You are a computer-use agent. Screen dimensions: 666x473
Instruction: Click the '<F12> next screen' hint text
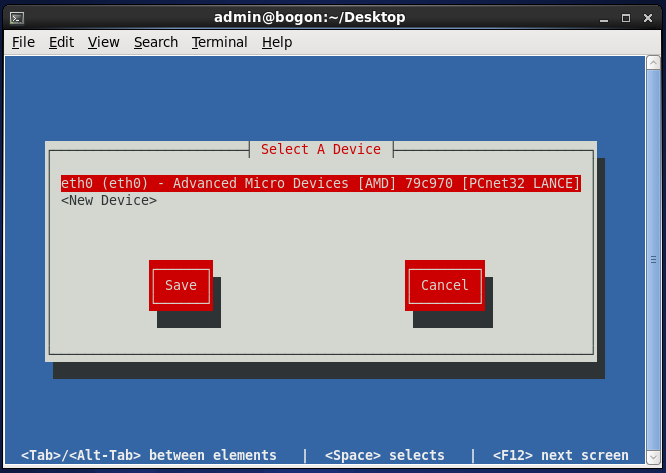tap(560, 455)
